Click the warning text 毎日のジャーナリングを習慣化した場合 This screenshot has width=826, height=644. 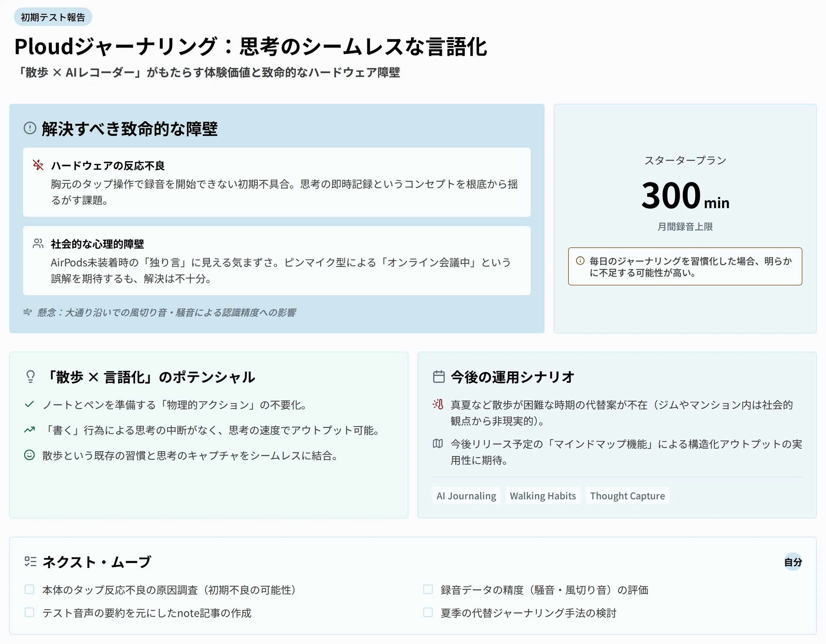[x=691, y=267]
